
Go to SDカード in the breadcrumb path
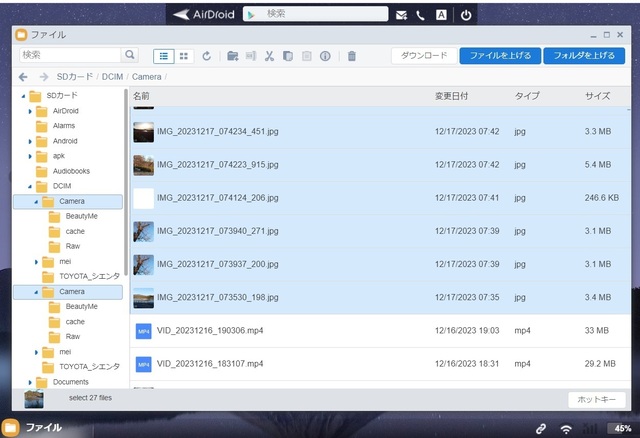pyautogui.click(x=75, y=77)
